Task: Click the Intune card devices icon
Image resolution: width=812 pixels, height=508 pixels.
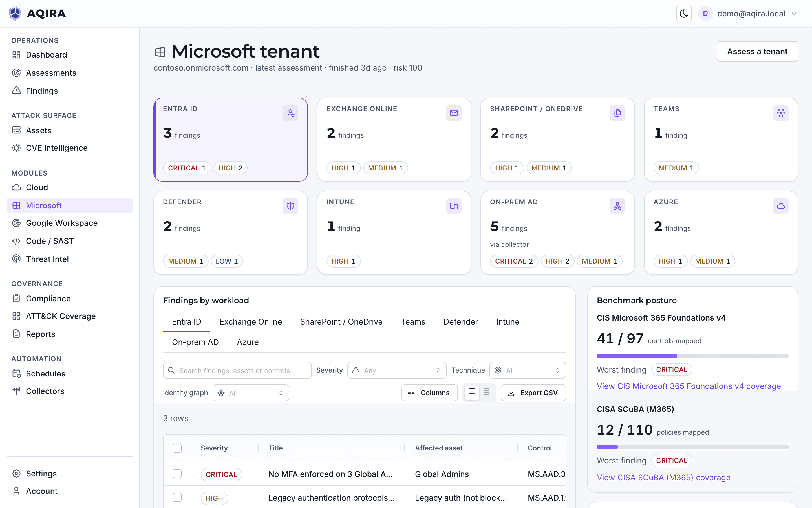Action: coord(454,206)
